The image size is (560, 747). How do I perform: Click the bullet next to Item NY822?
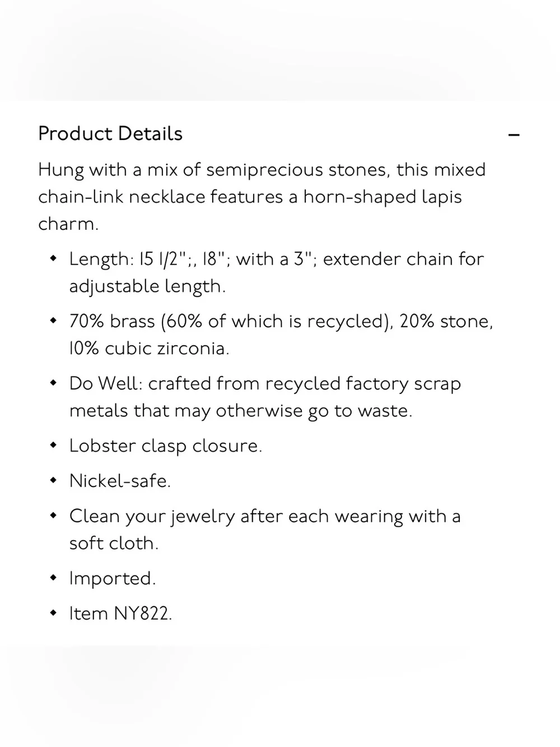pyautogui.click(x=53, y=614)
